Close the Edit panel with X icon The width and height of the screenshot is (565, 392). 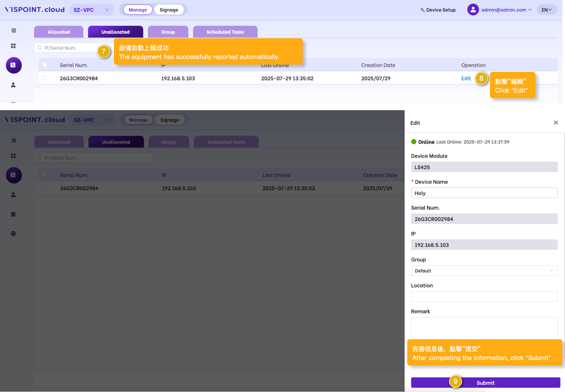click(555, 123)
